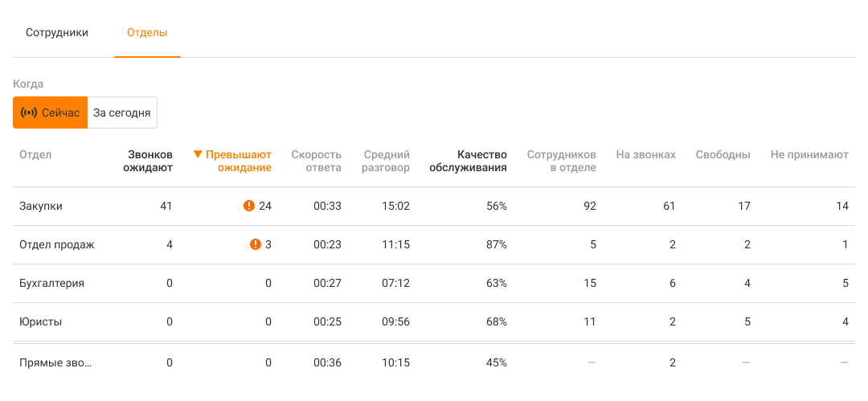The height and width of the screenshot is (401, 868).
Task: Select the Отделы tab
Action: pyautogui.click(x=147, y=33)
